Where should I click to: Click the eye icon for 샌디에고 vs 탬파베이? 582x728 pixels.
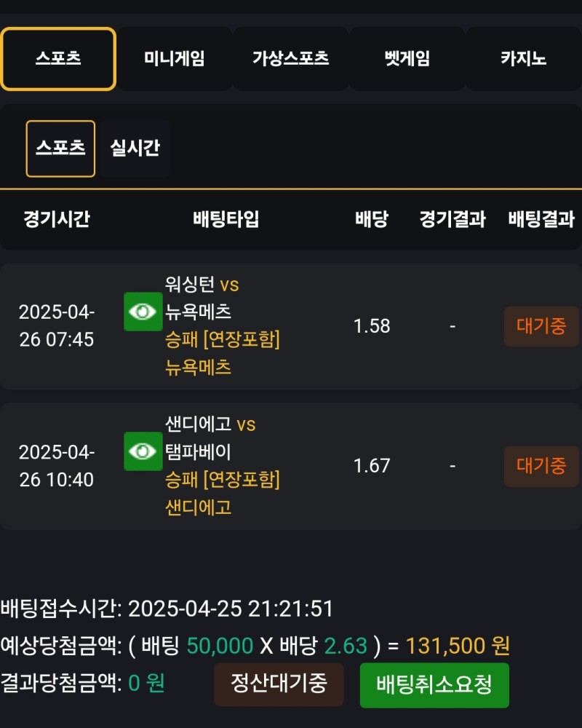coord(143,451)
